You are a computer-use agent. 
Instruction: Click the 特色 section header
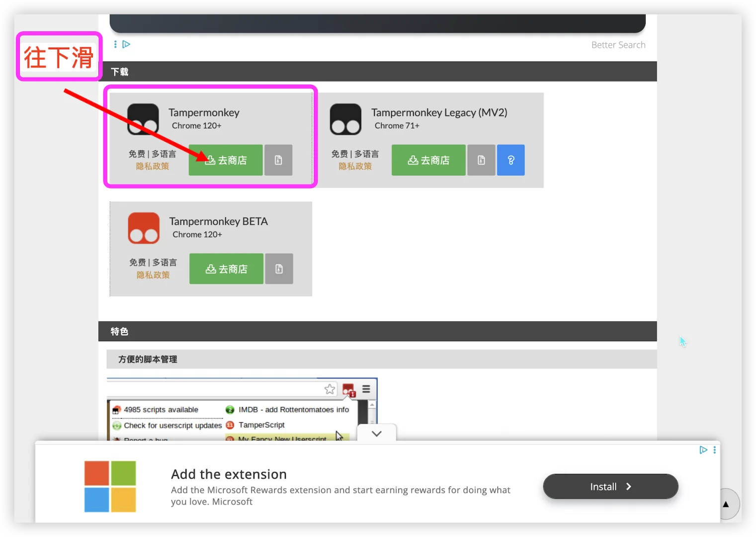pos(378,331)
